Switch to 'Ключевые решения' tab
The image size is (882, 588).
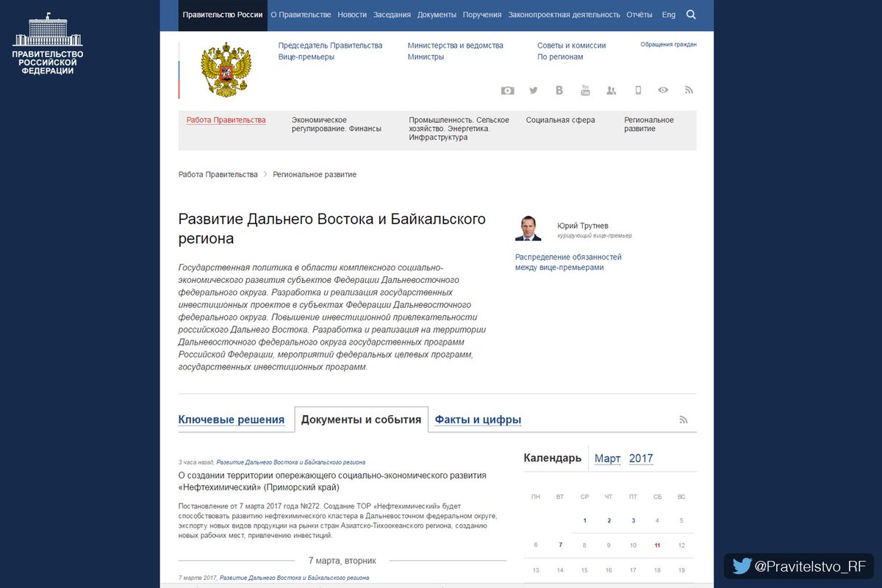coord(231,420)
